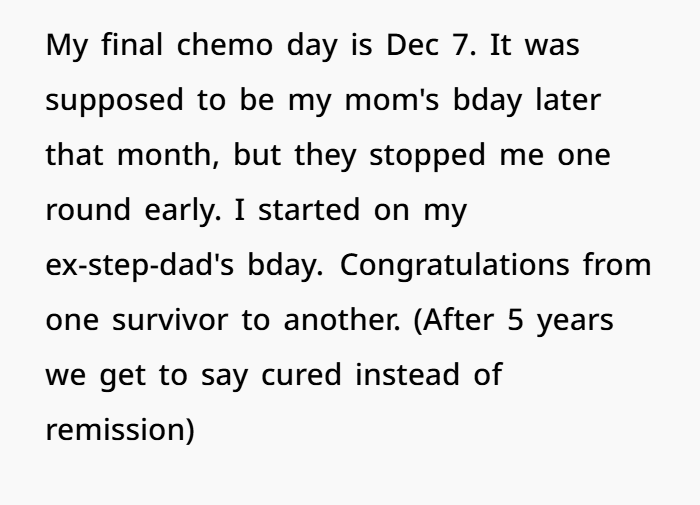Image resolution: width=700 pixels, height=505 pixels.
Task: Click the word 'bday' after "mom's"
Action: 488,102
